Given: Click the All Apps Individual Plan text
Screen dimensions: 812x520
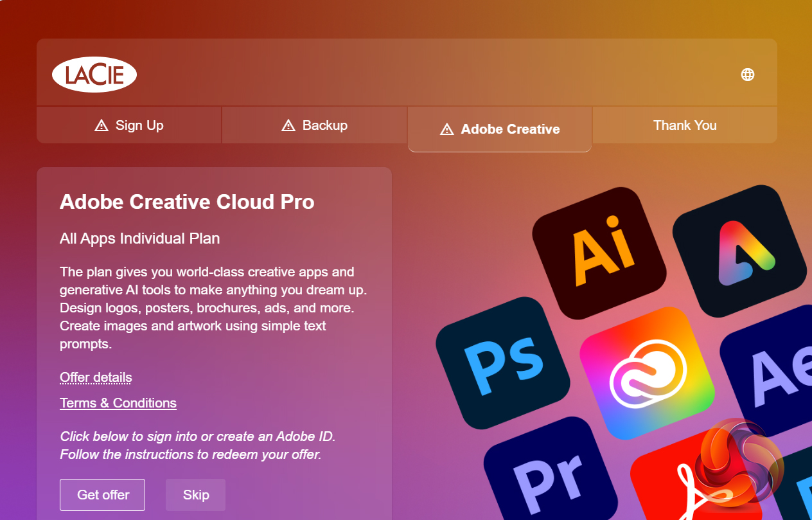Looking at the screenshot, I should [x=140, y=238].
